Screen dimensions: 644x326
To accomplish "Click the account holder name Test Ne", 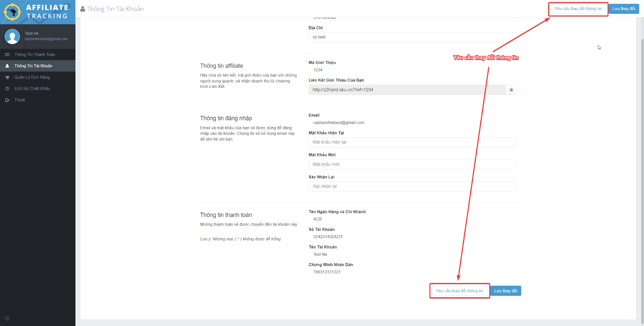I will (x=320, y=255).
